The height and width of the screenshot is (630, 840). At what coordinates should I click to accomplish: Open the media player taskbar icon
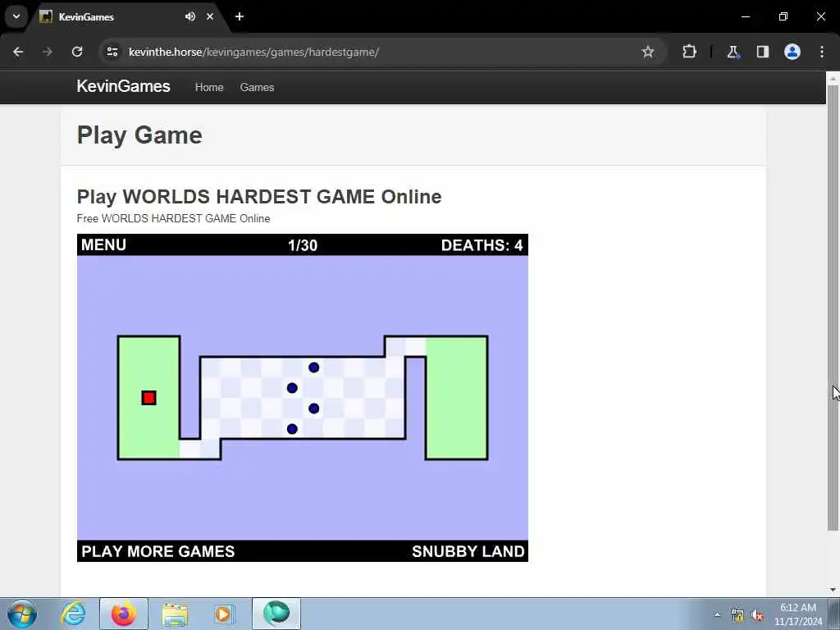(224, 614)
